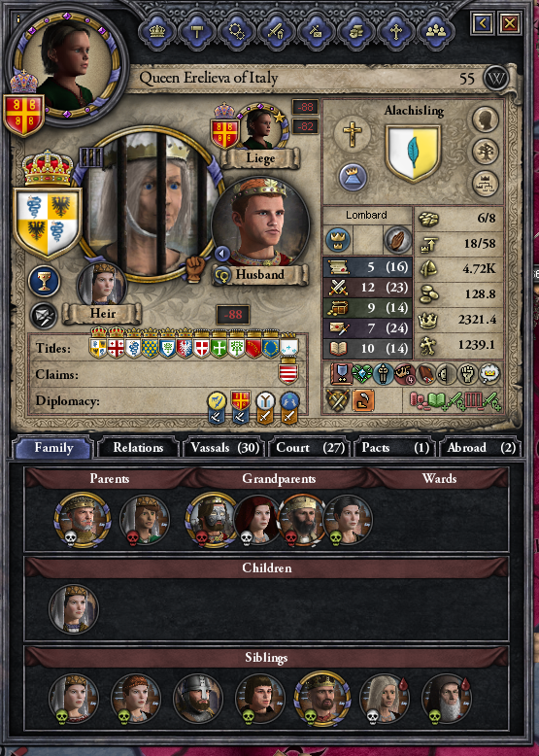Image resolution: width=539 pixels, height=756 pixels.
Task: Click the Heir label button
Action: 103,314
